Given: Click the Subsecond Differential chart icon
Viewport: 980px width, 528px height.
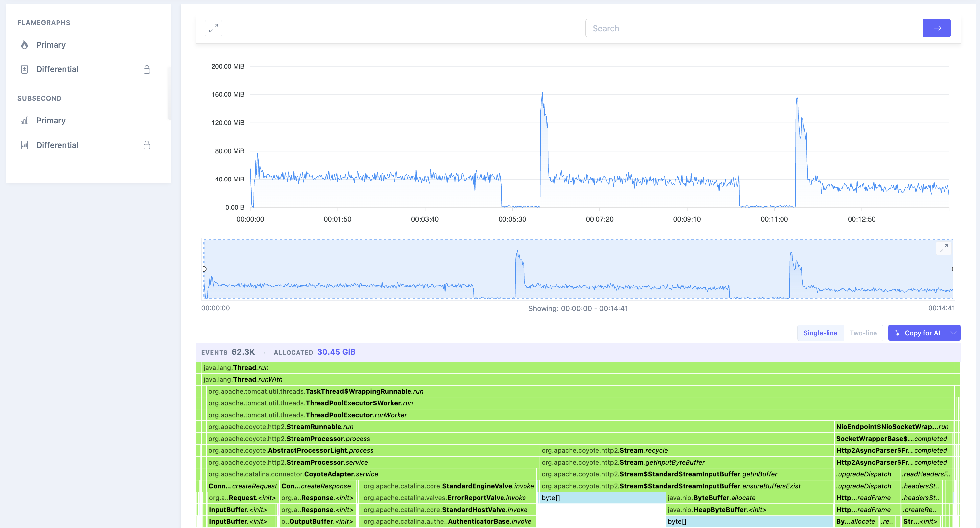Looking at the screenshot, I should pos(24,145).
